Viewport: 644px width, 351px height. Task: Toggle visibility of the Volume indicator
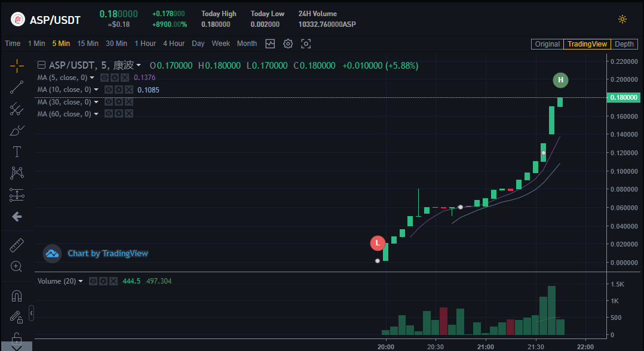[x=94, y=281]
